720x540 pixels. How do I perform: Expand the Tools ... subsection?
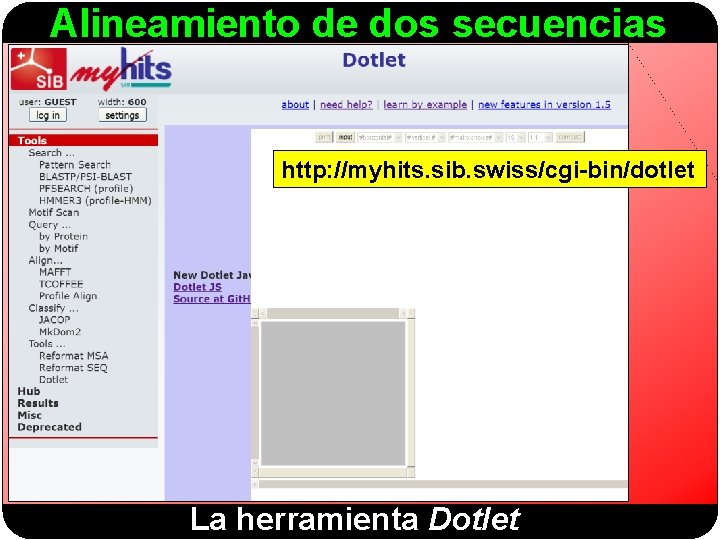[47, 343]
